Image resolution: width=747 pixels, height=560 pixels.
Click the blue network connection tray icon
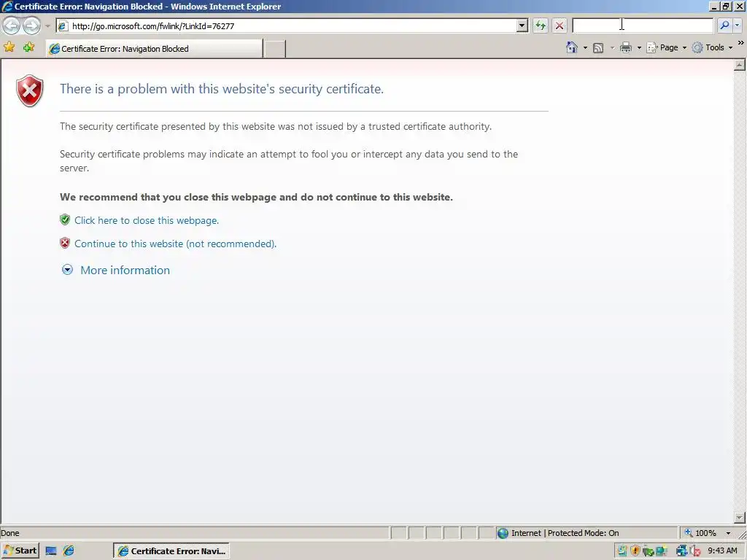coord(682,551)
